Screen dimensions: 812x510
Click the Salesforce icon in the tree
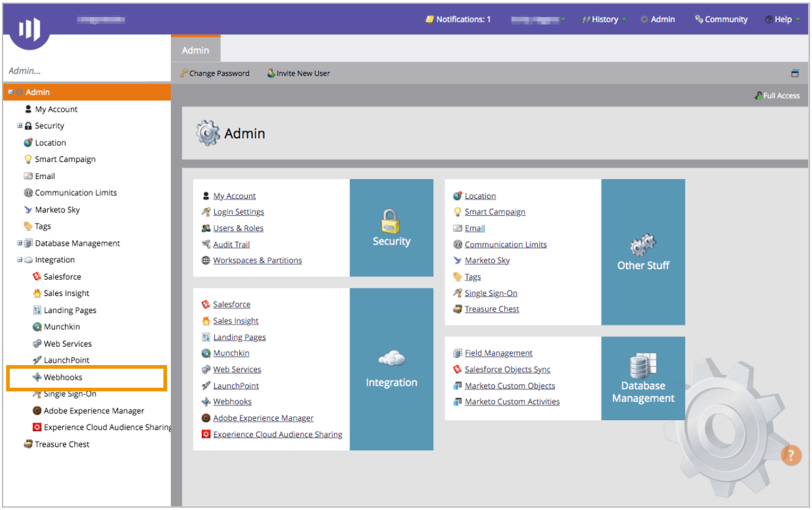37,276
